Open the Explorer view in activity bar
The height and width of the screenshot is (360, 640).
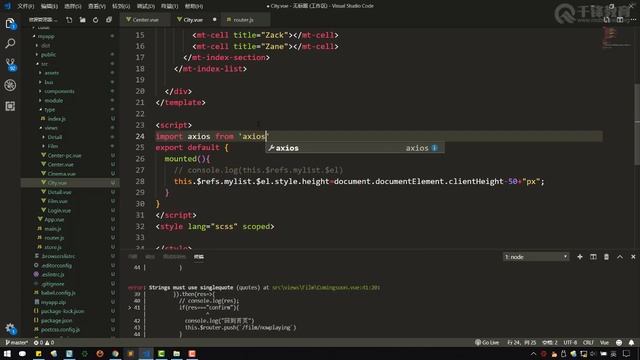pos(11,24)
